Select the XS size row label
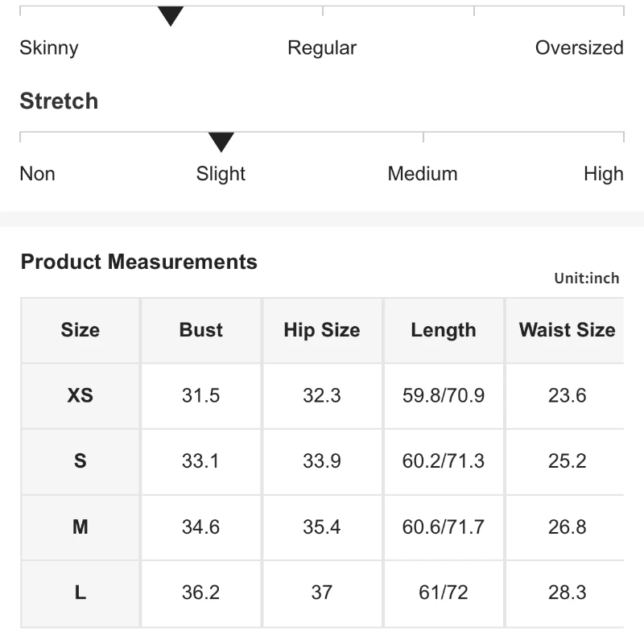 pos(80,395)
